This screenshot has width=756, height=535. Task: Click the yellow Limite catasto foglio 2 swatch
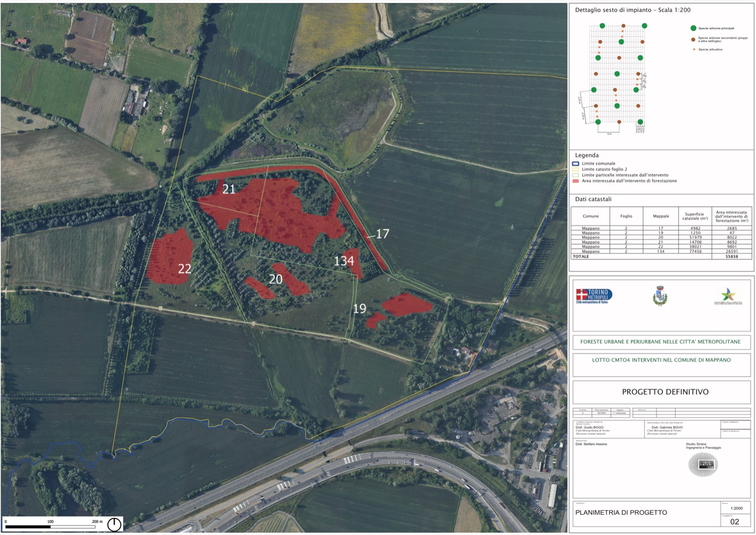pos(576,169)
